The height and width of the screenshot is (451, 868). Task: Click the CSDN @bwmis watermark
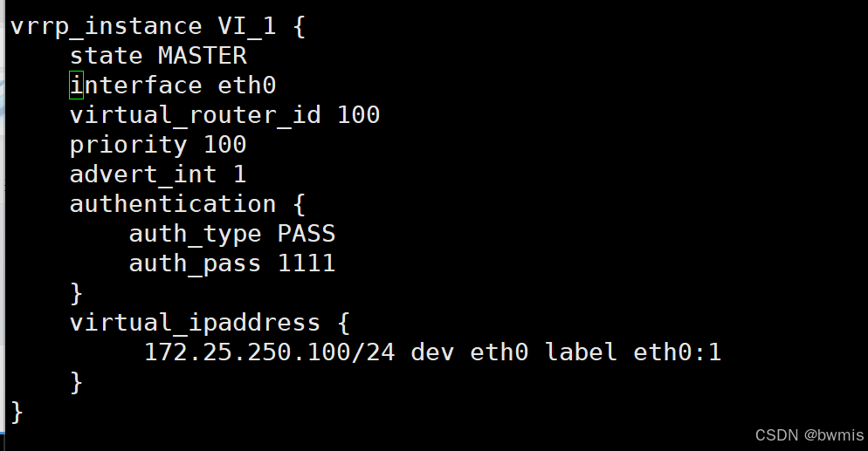point(809,435)
